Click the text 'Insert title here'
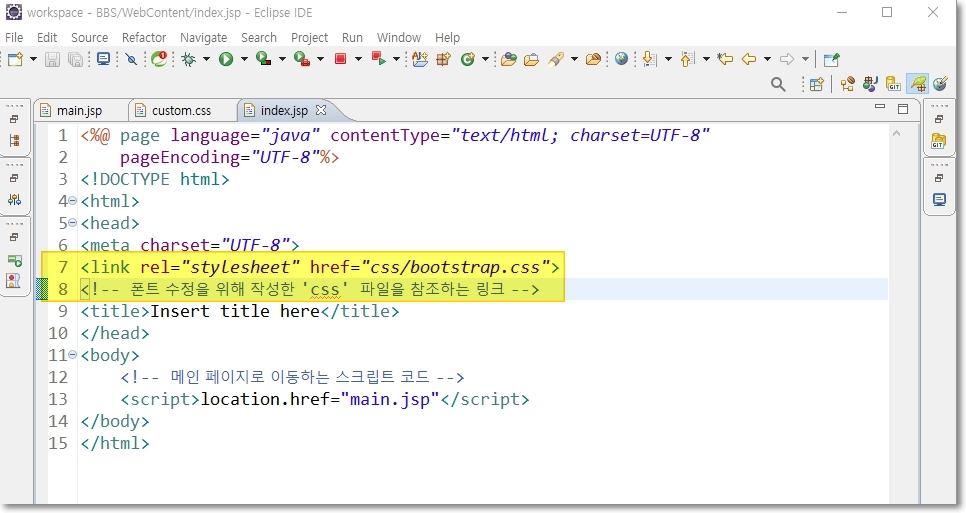The height and width of the screenshot is (513, 966). click(235, 311)
